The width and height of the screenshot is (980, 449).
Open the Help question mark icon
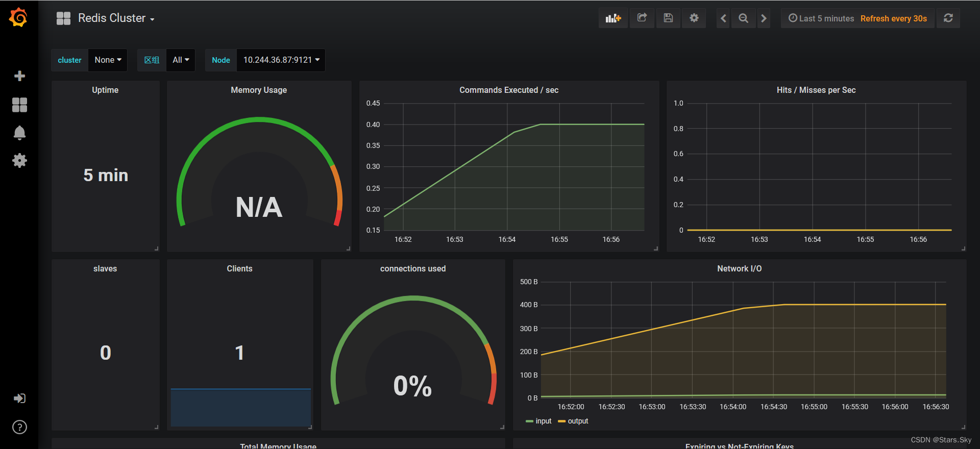tap(19, 427)
